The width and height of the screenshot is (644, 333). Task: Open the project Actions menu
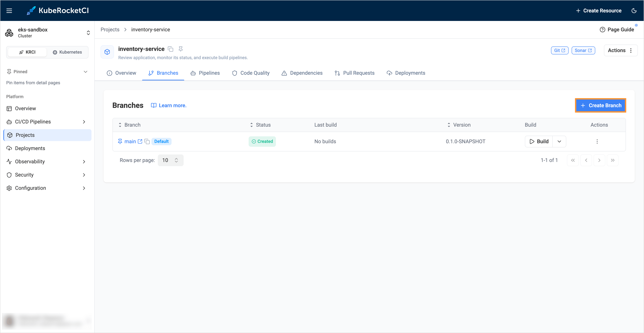click(621, 50)
